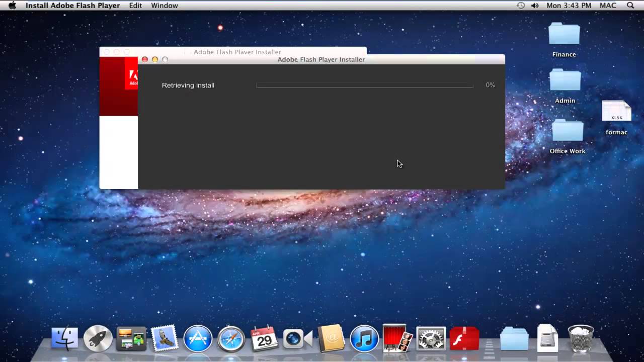The width and height of the screenshot is (644, 362).
Task: Click front window title Adobe Flash Player Installer
Action: pyautogui.click(x=321, y=59)
